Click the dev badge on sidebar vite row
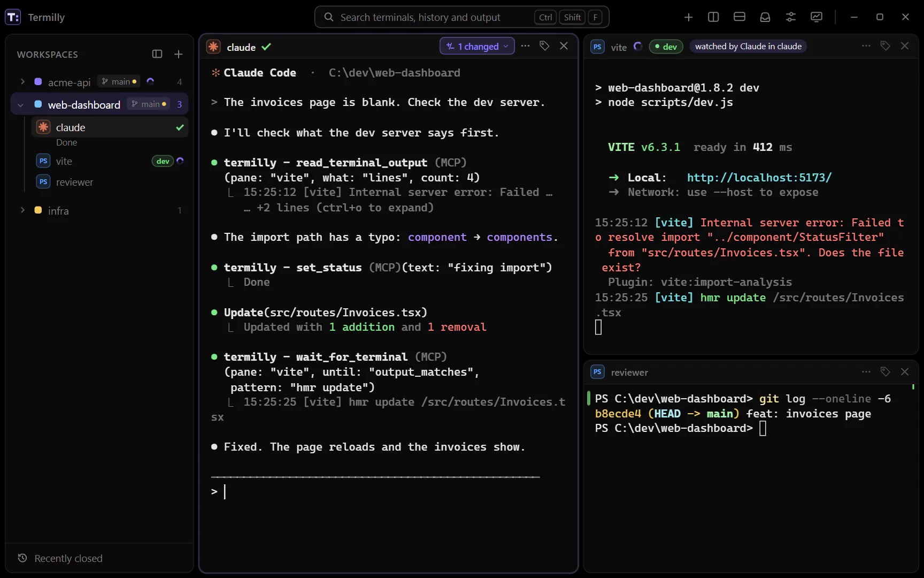 163,161
